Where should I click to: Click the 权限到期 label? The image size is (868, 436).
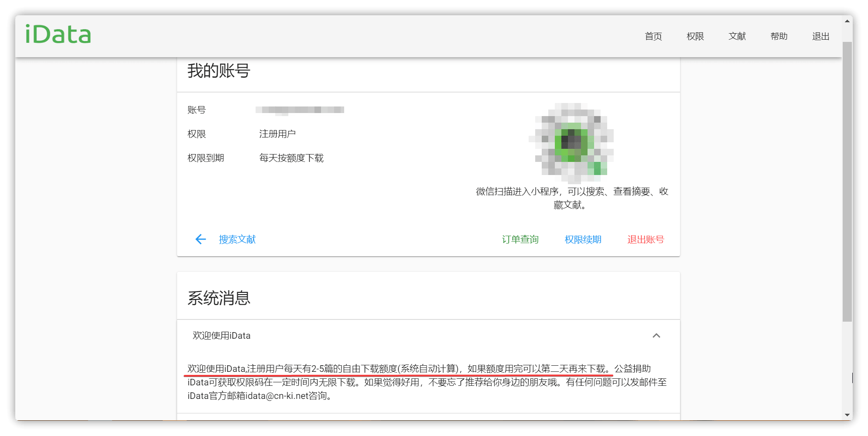point(206,158)
